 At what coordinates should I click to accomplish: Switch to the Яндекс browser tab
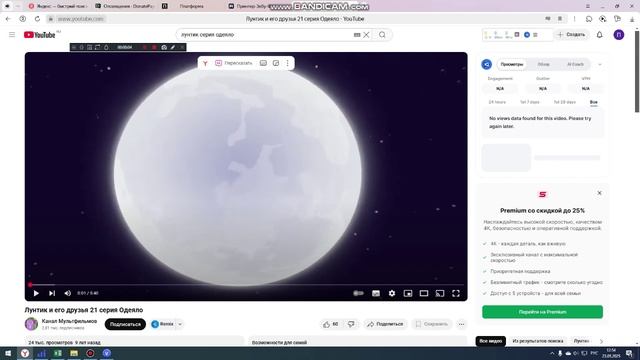58,6
